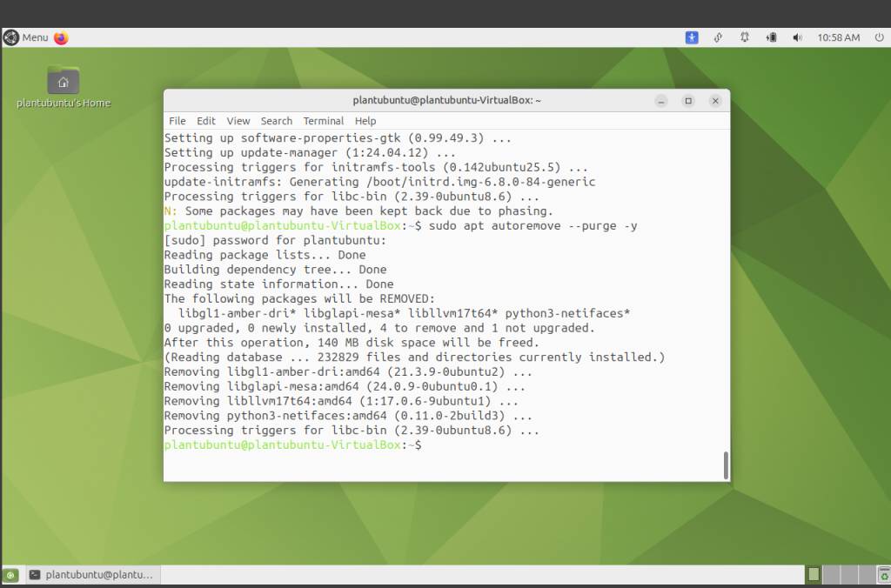The image size is (891, 588).
Task: Open the Ubuntu MATE Menu
Action: [x=26, y=37]
